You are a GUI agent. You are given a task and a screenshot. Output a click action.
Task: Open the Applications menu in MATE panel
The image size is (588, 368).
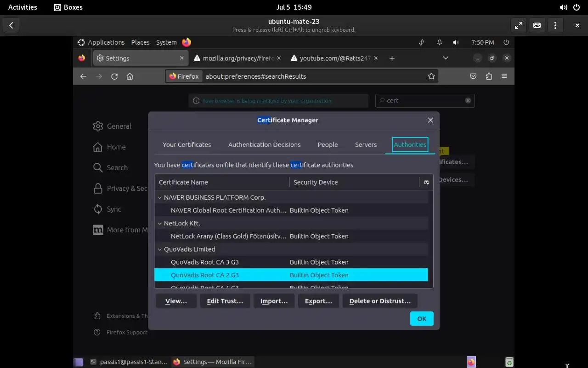pos(101,42)
